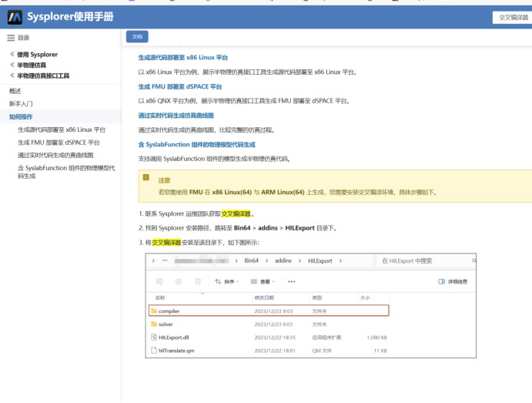Click QM 文件 type cell
Image resolution: width=532 pixels, height=403 pixels.
[x=322, y=351]
